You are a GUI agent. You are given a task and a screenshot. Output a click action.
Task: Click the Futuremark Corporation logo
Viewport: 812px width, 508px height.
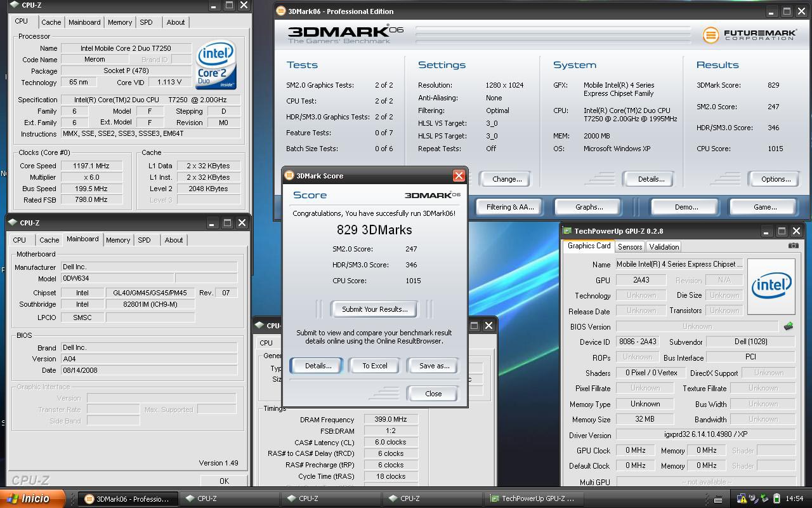(x=749, y=35)
